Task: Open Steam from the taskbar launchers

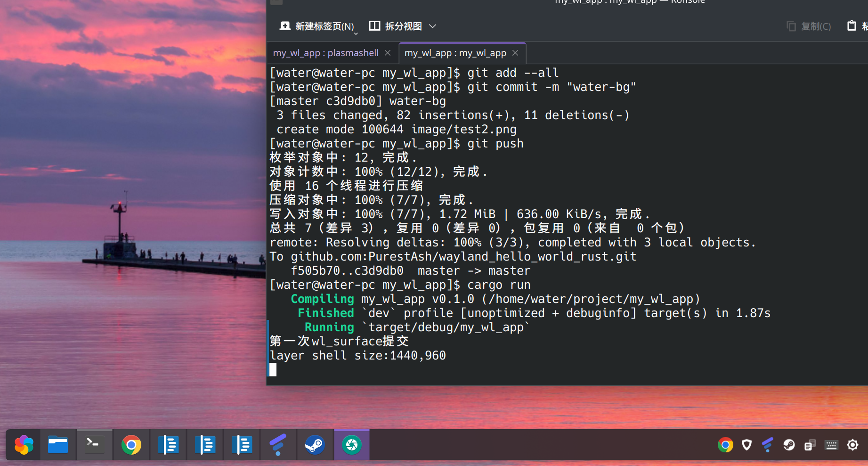Action: click(315, 445)
